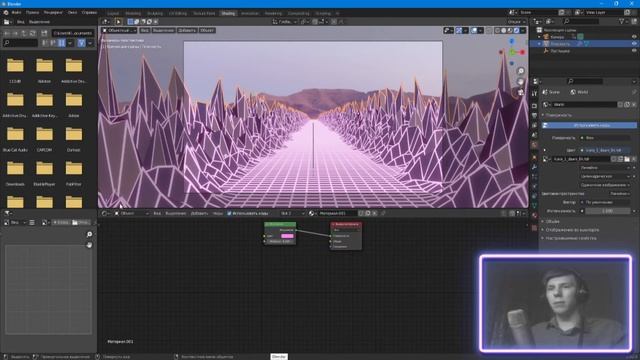Open the viewport Вид menu
Image resolution: width=640 pixels, height=360 pixels.
pos(144,30)
